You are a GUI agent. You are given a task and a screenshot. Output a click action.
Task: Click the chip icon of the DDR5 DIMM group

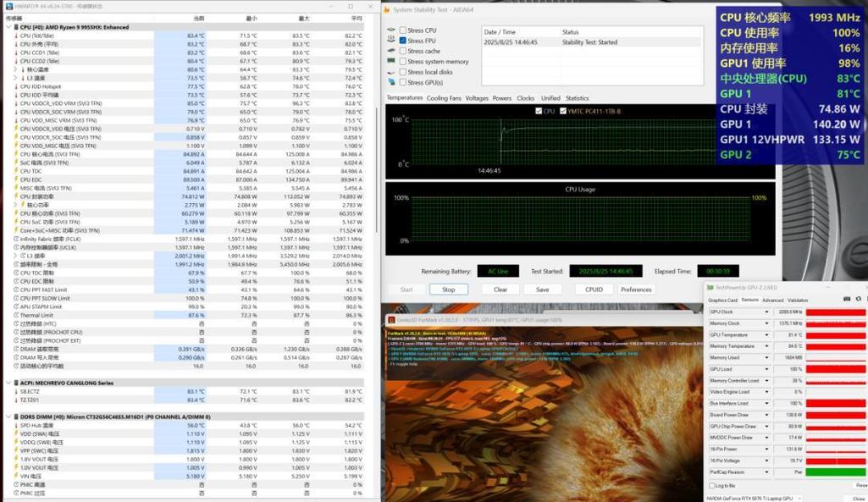click(x=16, y=416)
